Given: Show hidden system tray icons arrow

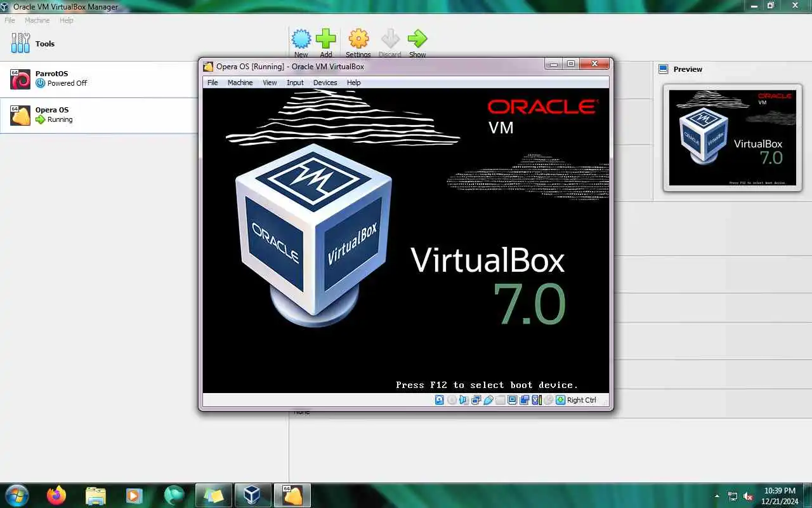Looking at the screenshot, I should (x=717, y=496).
